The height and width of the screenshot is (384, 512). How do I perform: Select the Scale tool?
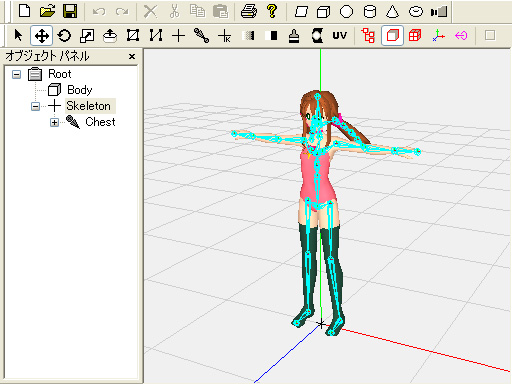pyautogui.click(x=87, y=35)
